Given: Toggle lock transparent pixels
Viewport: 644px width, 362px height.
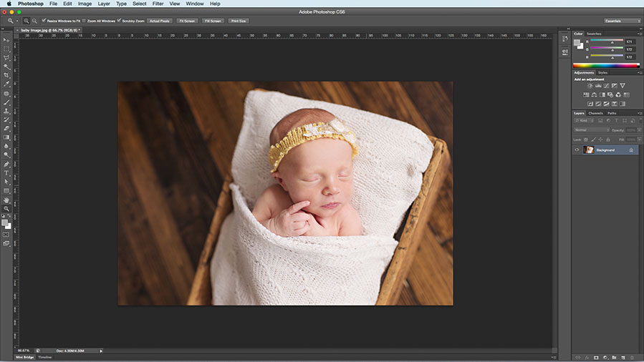Looking at the screenshot, I should tap(586, 140).
